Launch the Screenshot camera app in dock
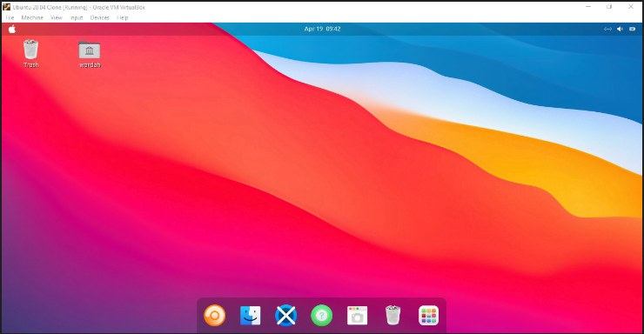Screen dimensions: 644x334 point(358,316)
